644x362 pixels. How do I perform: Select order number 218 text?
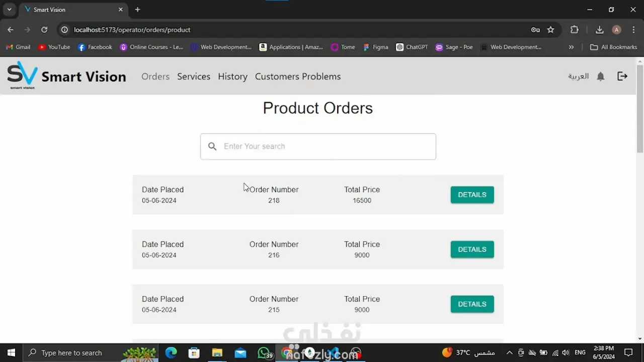tap(274, 200)
